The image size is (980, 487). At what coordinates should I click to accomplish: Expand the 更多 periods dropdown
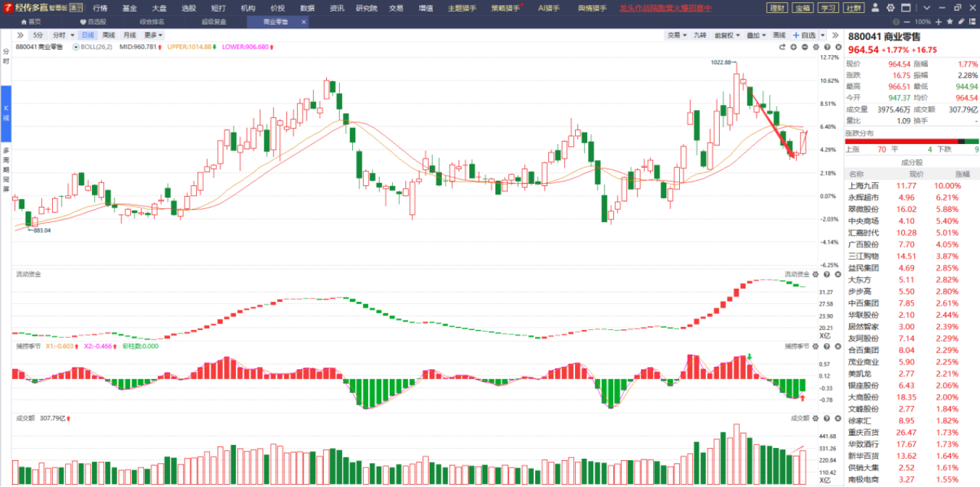(153, 35)
